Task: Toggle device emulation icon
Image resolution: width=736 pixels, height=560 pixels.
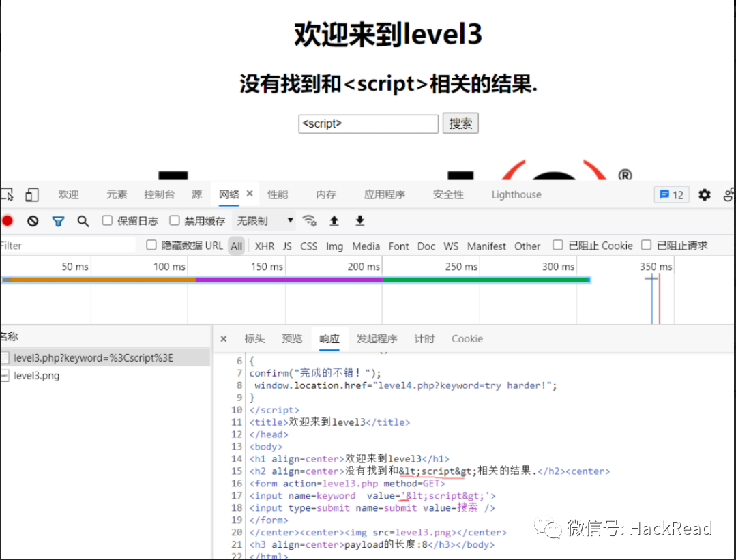Action: [31, 194]
